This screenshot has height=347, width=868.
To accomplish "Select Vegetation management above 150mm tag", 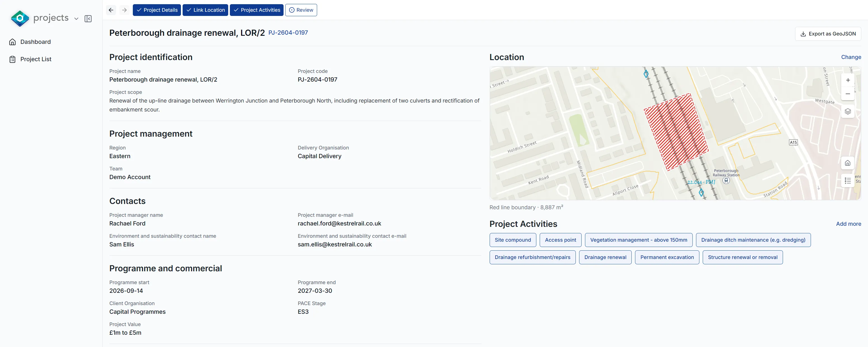I will click(x=638, y=240).
